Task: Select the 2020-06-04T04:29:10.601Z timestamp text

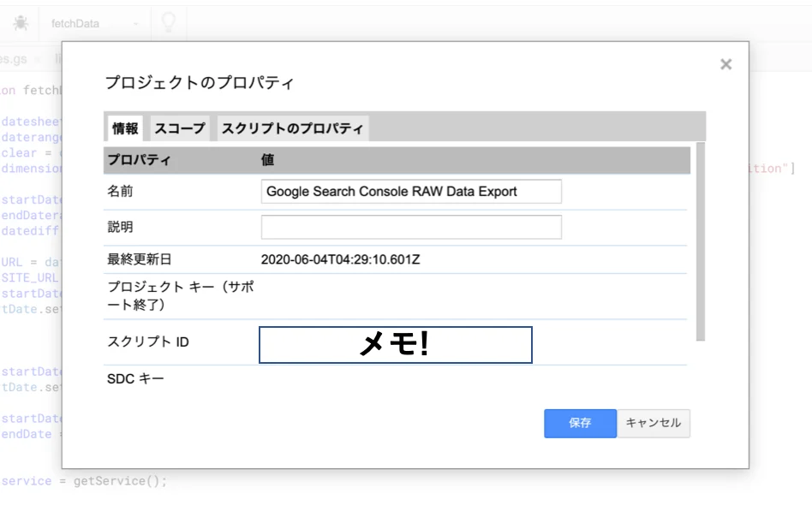Action: tap(340, 259)
